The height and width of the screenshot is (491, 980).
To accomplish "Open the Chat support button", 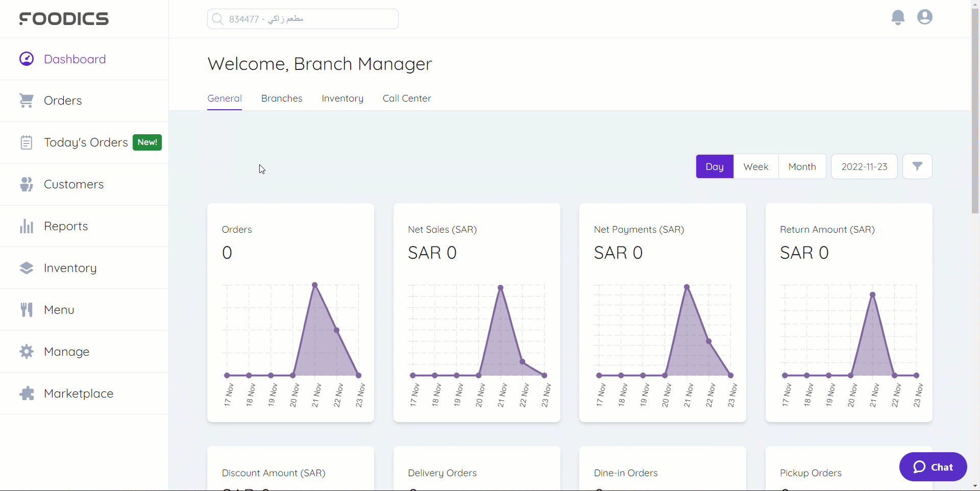I will (933, 467).
